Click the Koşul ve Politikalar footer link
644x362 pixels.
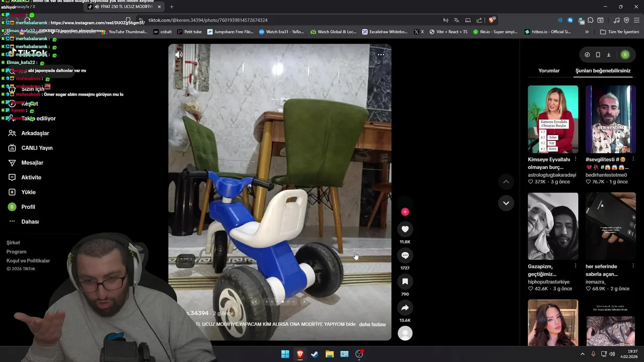(x=28, y=261)
